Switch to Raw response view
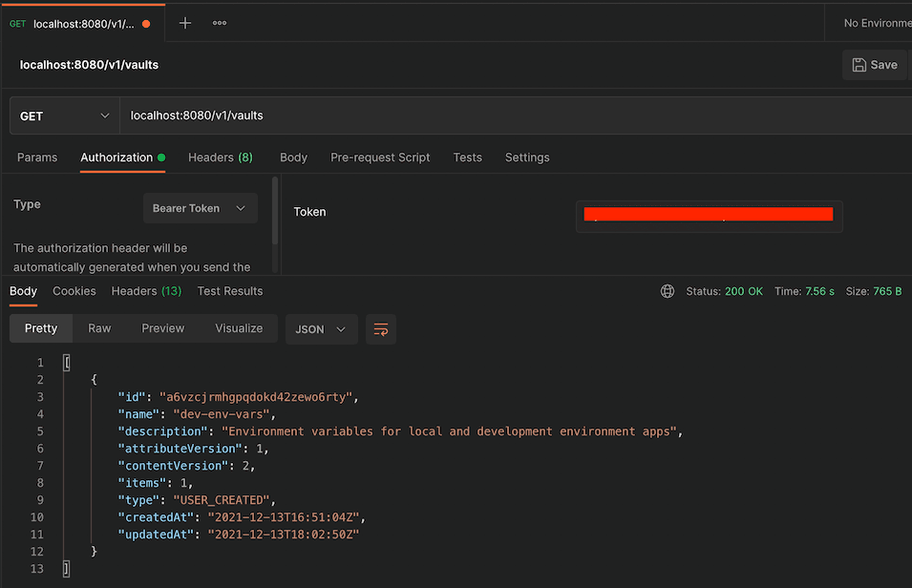 [99, 328]
